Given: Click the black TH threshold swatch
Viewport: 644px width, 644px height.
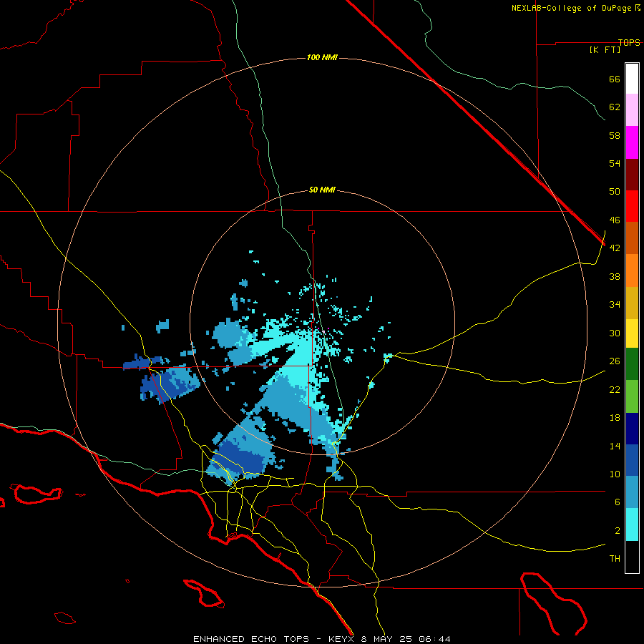Looking at the screenshot, I should [632, 557].
